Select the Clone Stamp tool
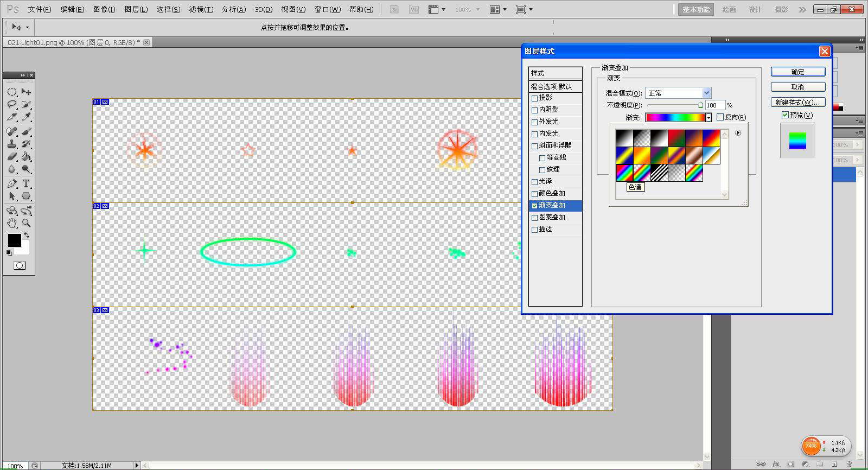Image resolution: width=868 pixels, height=470 pixels. point(12,144)
